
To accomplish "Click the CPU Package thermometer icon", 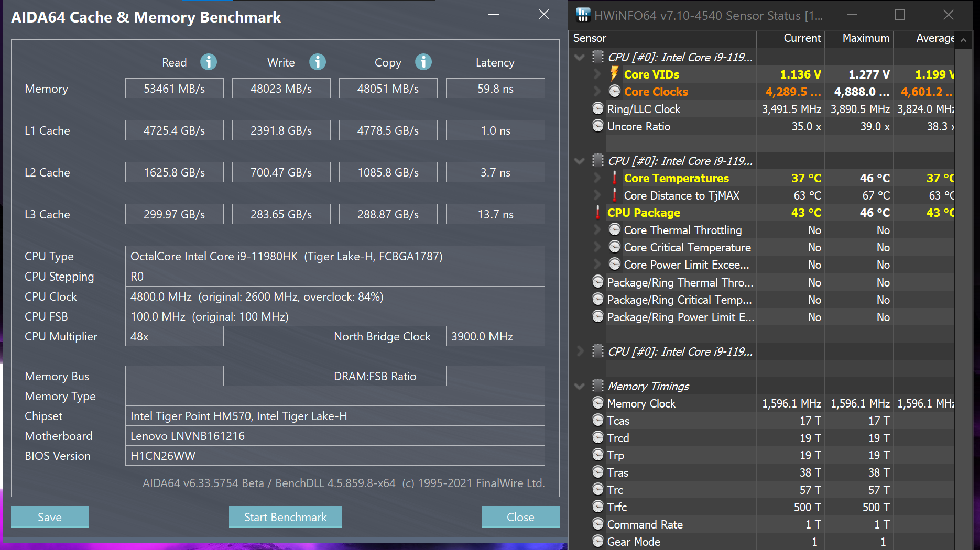I will tap(597, 213).
